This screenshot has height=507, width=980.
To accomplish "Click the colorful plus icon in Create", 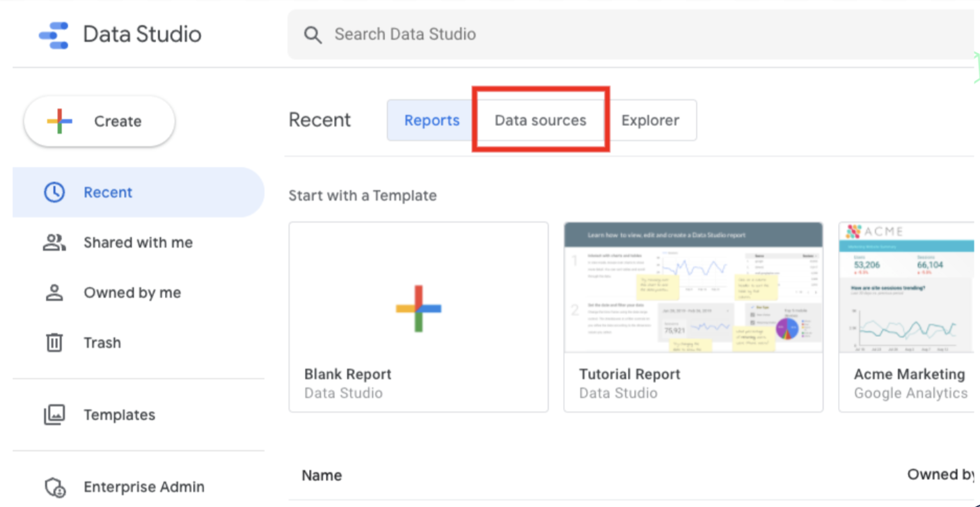I will point(60,121).
